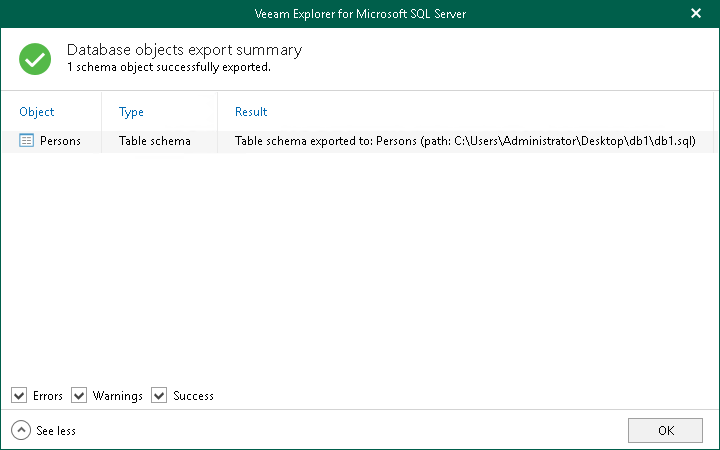Uncheck the Errors filter checkbox

[x=19, y=396]
